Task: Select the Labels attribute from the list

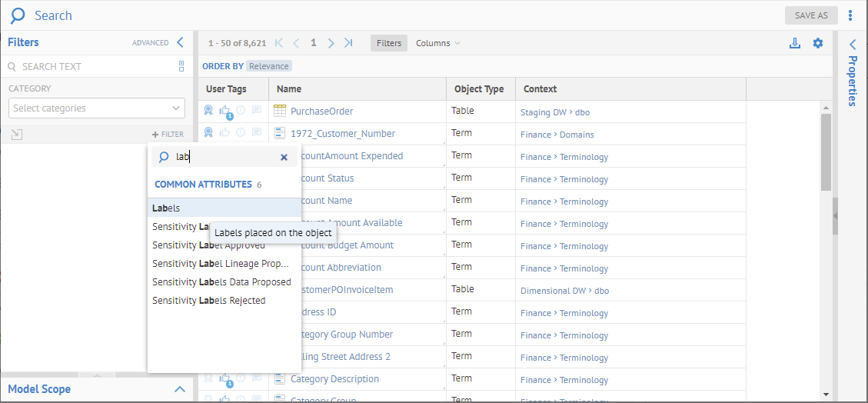Action: click(167, 208)
